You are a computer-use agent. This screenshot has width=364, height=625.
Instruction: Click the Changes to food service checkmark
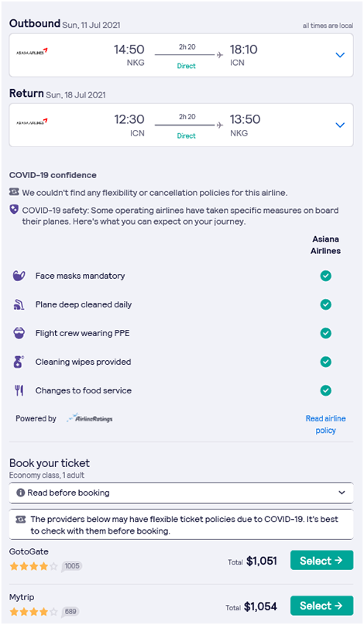pyautogui.click(x=326, y=390)
